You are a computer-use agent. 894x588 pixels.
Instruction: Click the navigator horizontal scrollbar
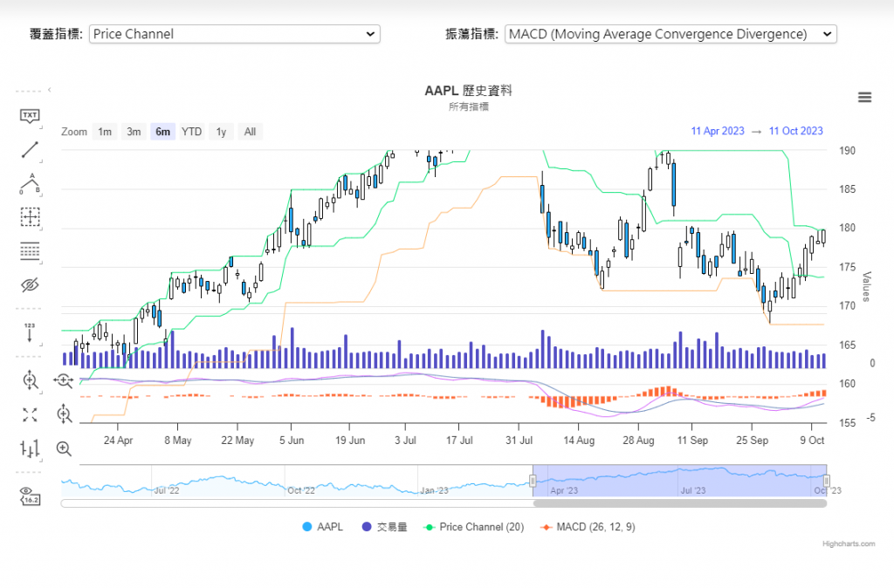[679, 503]
